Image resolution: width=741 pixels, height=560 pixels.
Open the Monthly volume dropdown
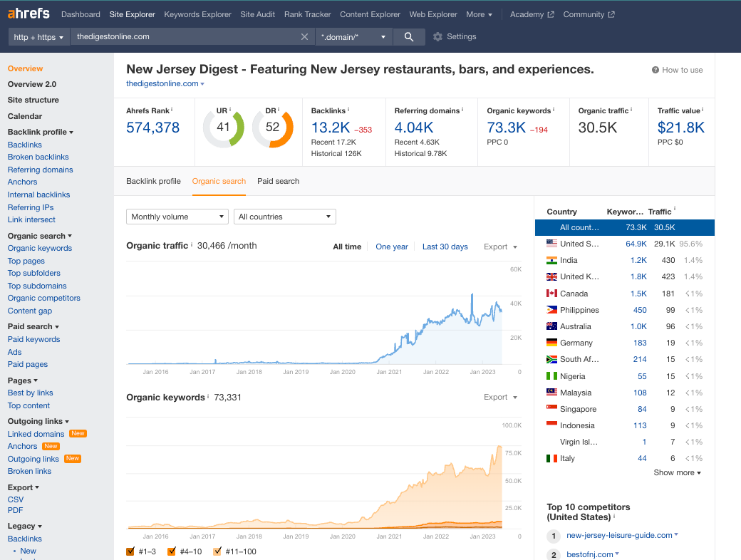tap(177, 217)
